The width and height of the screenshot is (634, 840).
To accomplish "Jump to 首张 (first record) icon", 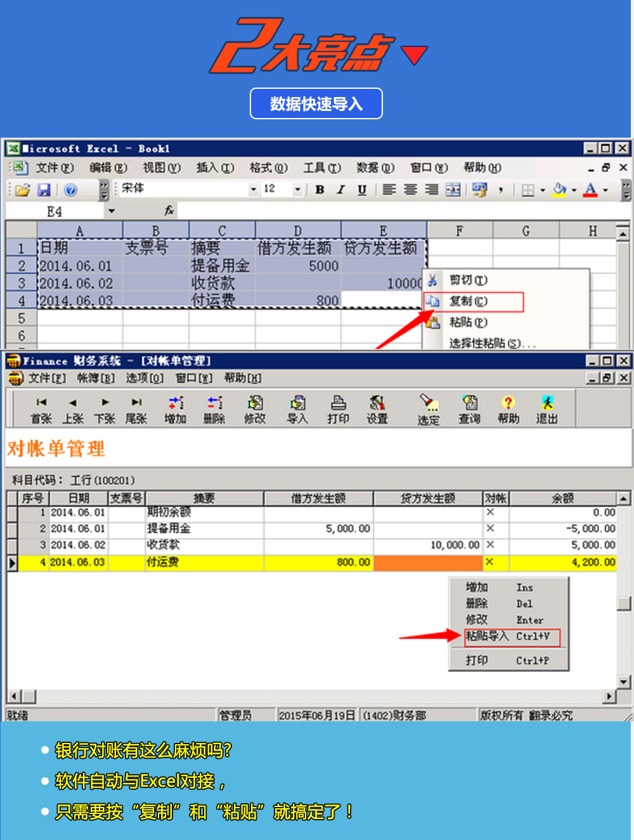I will [x=41, y=409].
